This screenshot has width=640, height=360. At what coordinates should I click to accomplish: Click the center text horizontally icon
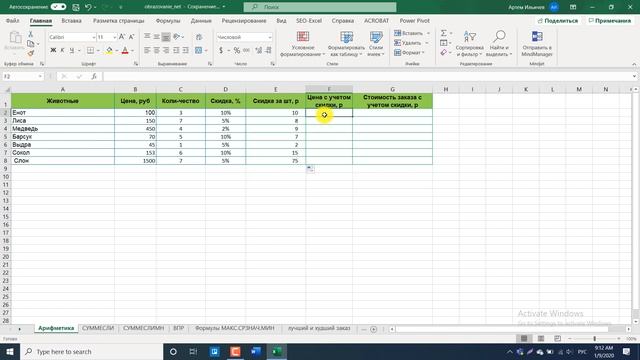click(156, 50)
